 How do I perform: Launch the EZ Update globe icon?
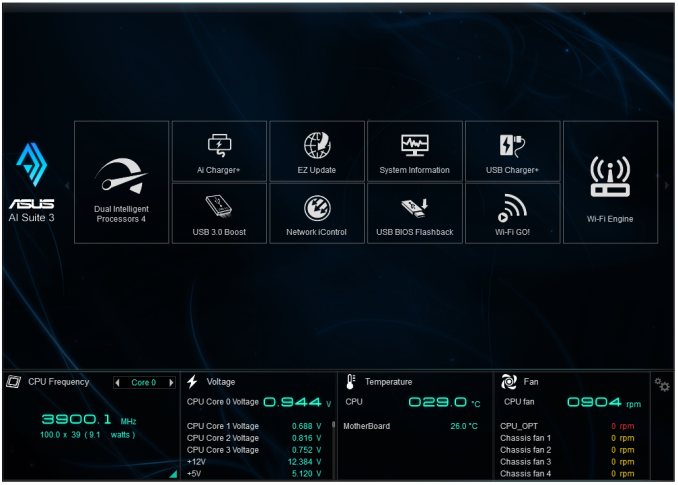point(317,145)
